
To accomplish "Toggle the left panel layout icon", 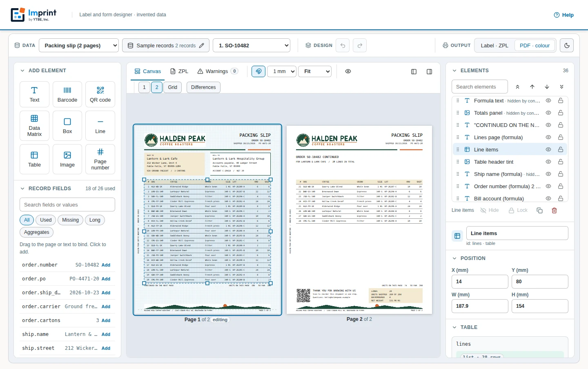I will coord(414,71).
